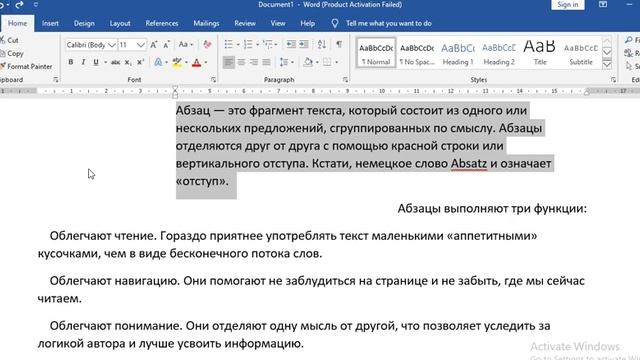Expand the Styles gallery
640x360 pixels.
(x=607, y=65)
